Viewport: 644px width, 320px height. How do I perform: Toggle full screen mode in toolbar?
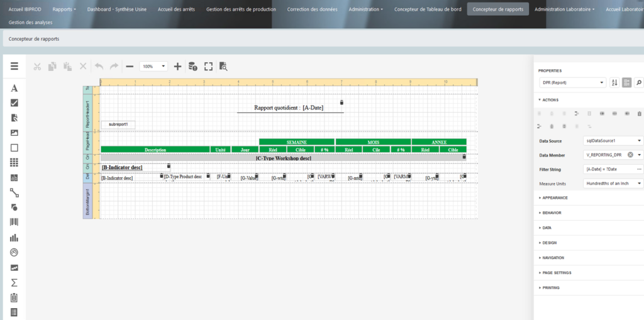click(208, 66)
